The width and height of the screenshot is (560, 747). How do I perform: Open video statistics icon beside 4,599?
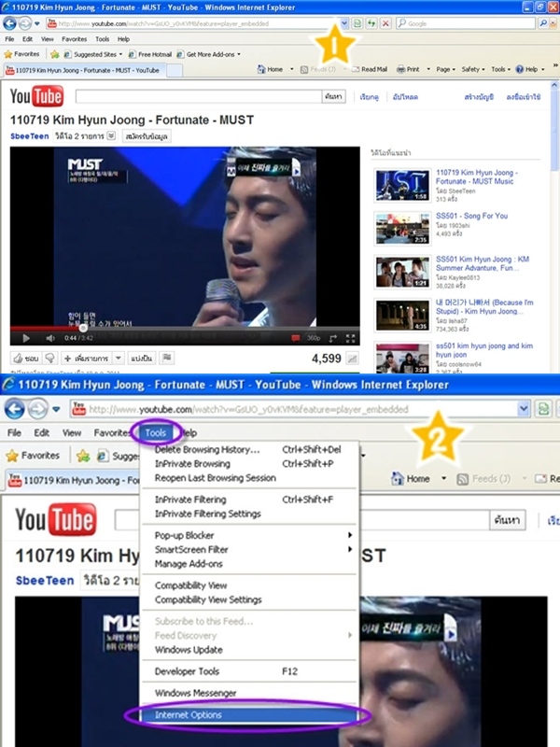tap(353, 359)
